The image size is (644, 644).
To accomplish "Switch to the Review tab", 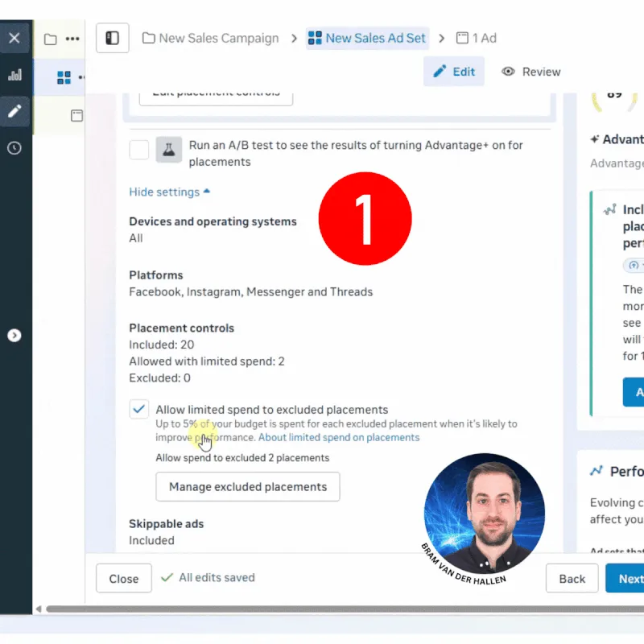I will click(531, 72).
